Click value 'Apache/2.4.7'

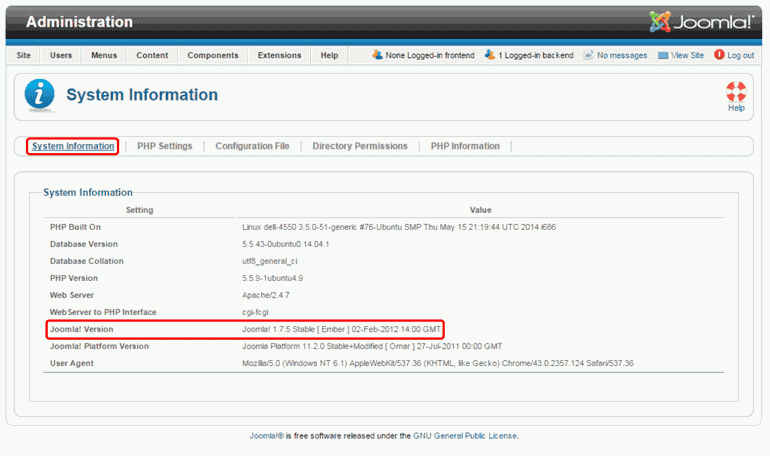point(266,295)
